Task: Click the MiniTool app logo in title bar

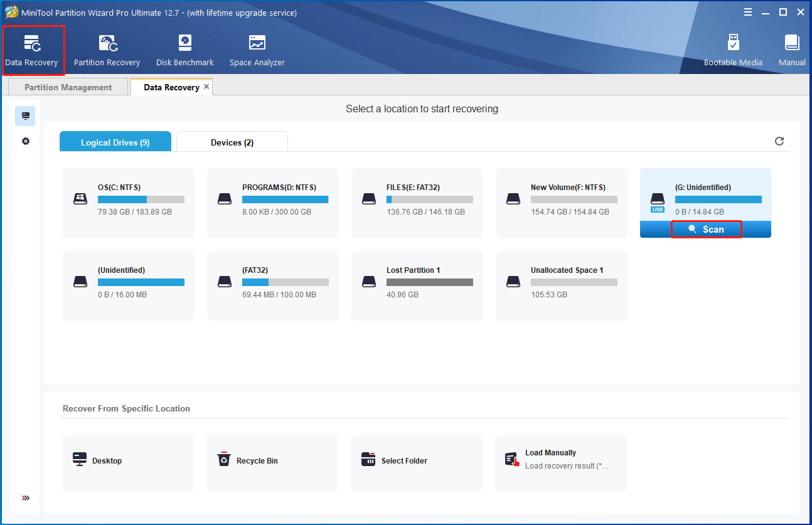Action: (x=11, y=13)
